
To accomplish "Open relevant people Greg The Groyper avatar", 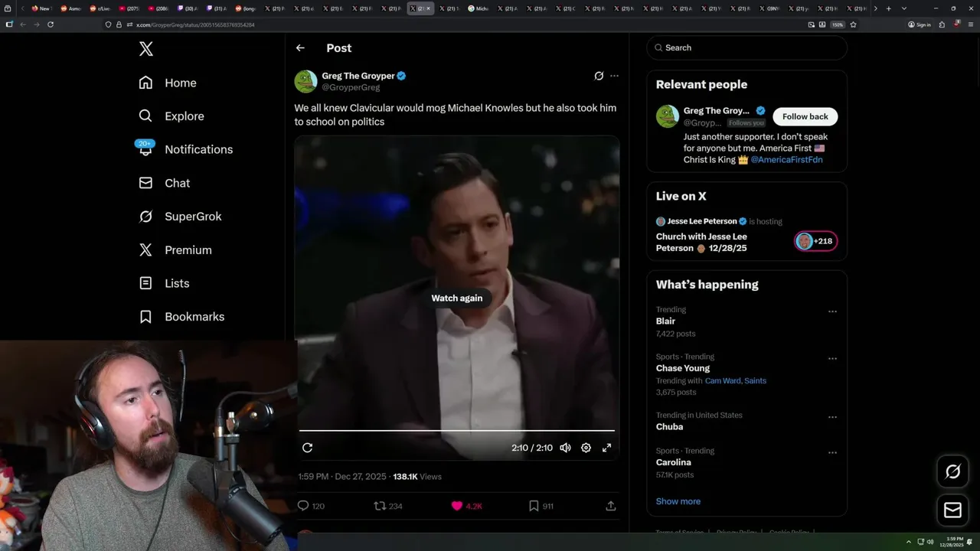I will (668, 116).
